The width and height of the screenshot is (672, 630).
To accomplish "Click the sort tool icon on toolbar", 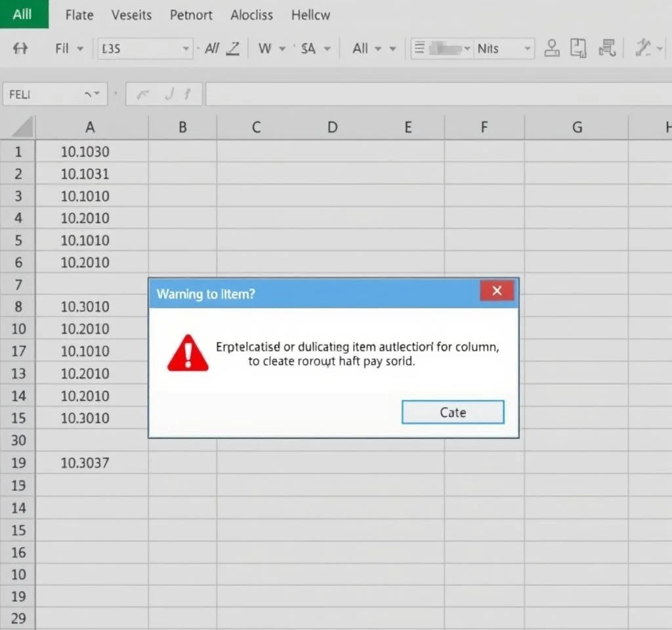I will [x=607, y=48].
